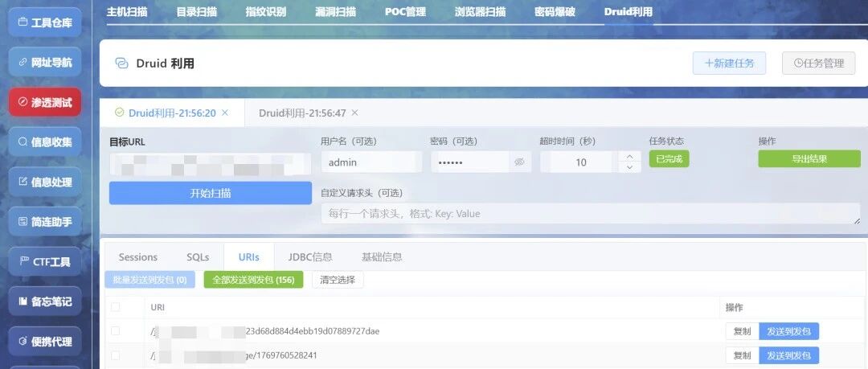Open the URIs results tab

point(248,257)
